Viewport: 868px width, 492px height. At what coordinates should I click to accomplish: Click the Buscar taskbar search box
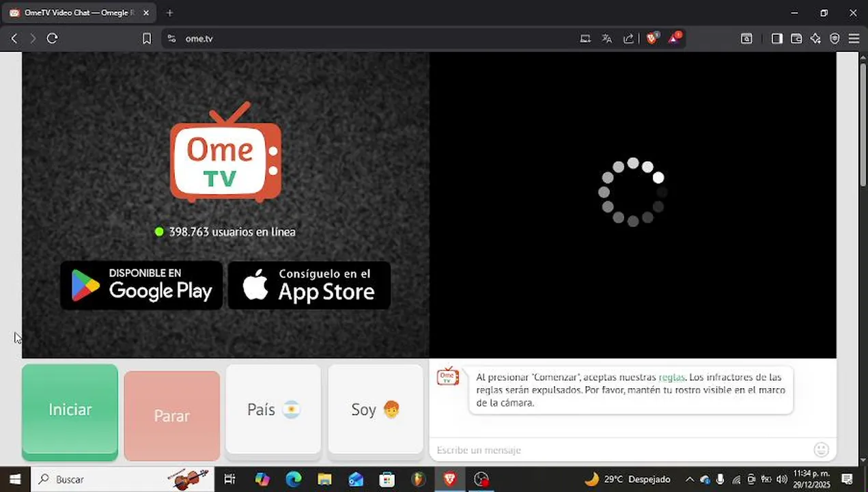[x=123, y=479]
